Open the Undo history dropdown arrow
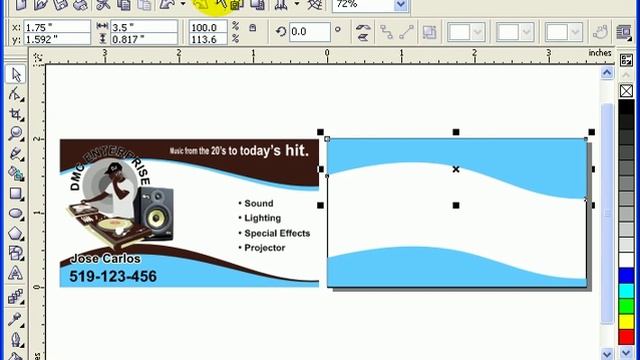This screenshot has width=640, height=360. 183,5
